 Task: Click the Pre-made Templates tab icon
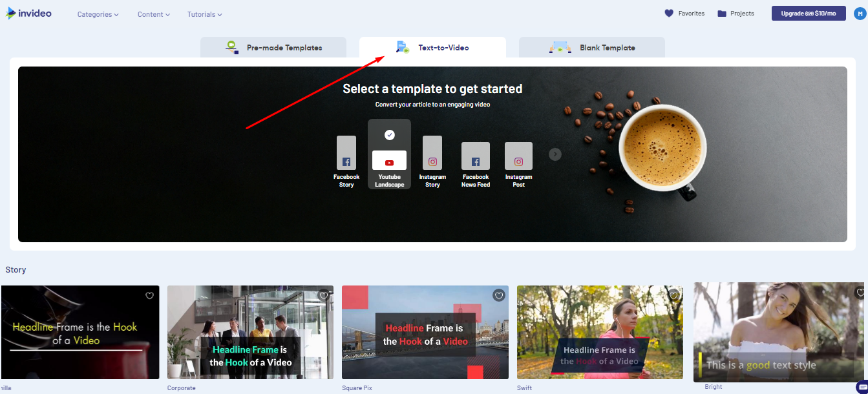232,47
